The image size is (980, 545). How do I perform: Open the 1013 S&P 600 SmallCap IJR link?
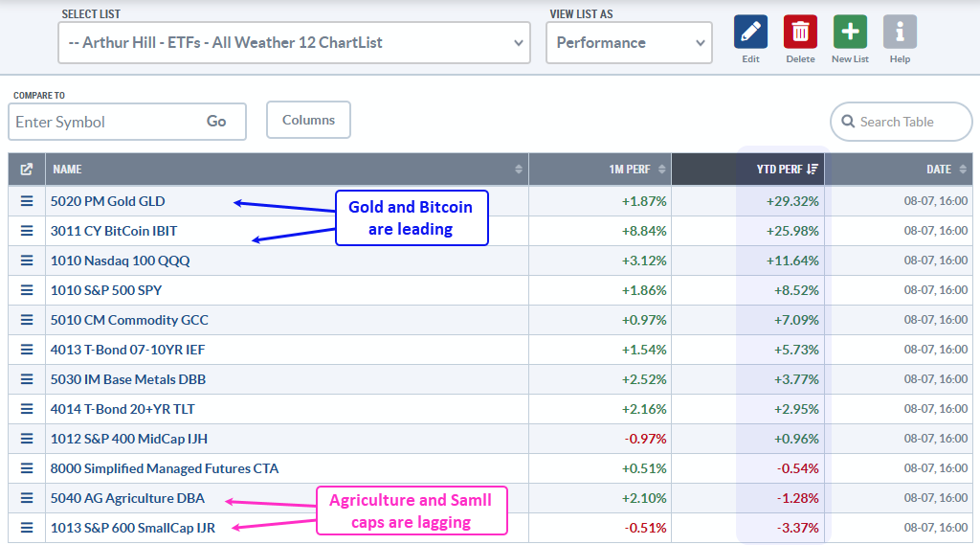(x=132, y=528)
